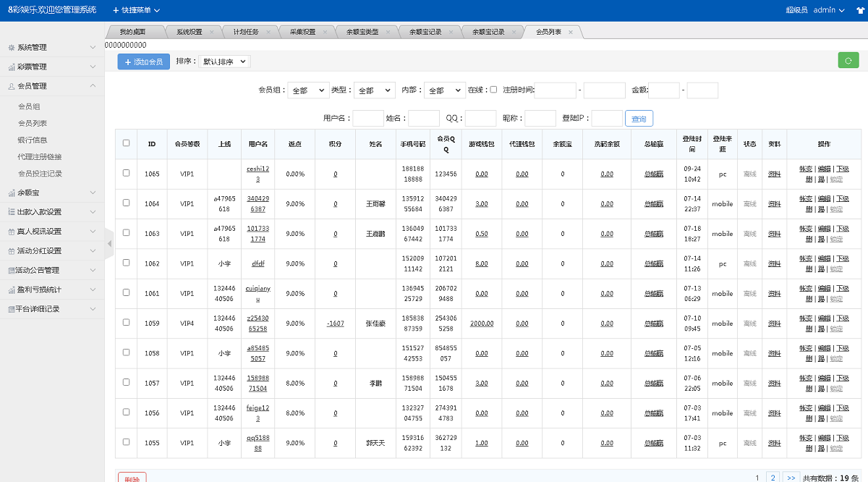Click the green refresh icon button
Image resolution: width=868 pixels, height=482 pixels.
pos(848,61)
